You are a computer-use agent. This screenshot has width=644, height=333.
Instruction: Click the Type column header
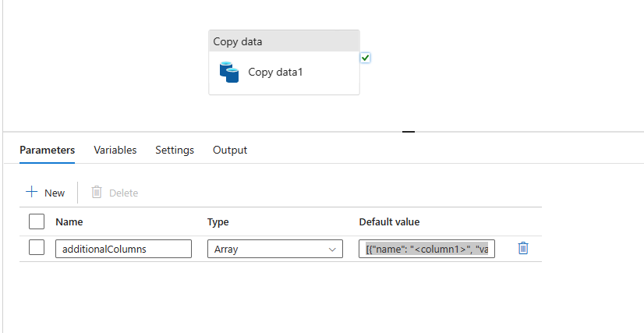(x=218, y=222)
